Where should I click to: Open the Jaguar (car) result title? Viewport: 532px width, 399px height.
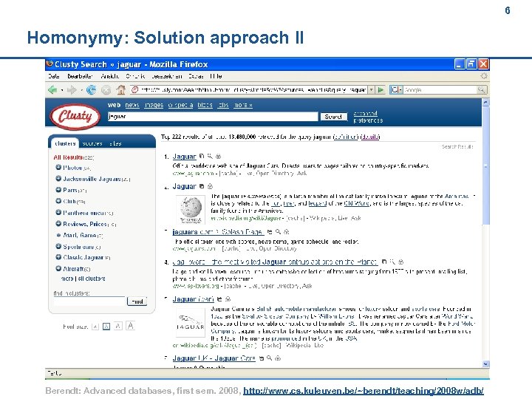pyautogui.click(x=193, y=299)
